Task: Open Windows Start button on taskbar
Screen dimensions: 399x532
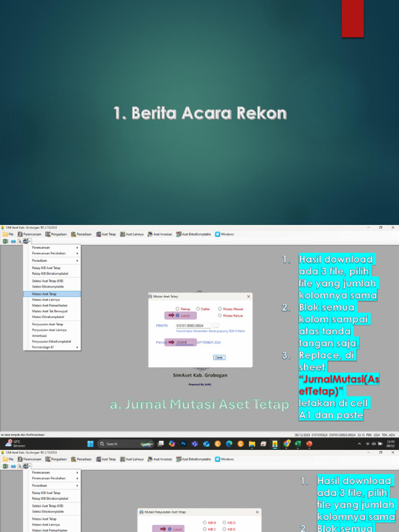Action: coord(90,444)
